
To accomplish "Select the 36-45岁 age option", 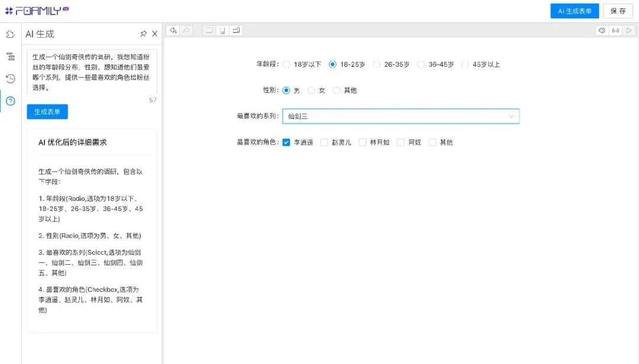I will pos(421,64).
